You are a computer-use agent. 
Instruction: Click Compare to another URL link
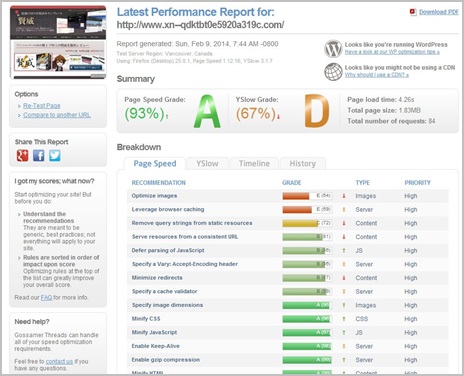(x=57, y=115)
